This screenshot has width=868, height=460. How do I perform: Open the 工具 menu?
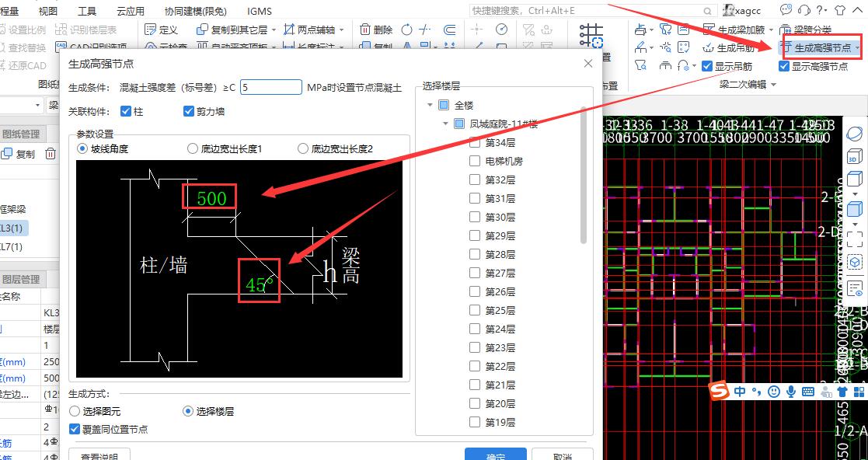(87, 11)
